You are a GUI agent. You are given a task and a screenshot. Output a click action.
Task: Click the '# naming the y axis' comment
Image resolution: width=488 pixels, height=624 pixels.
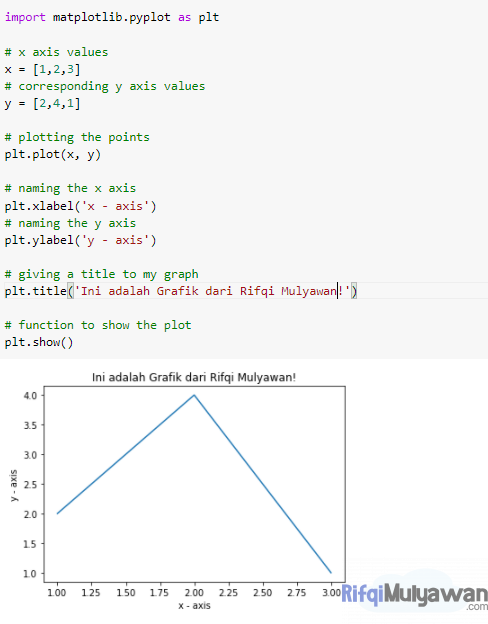(x=70, y=223)
